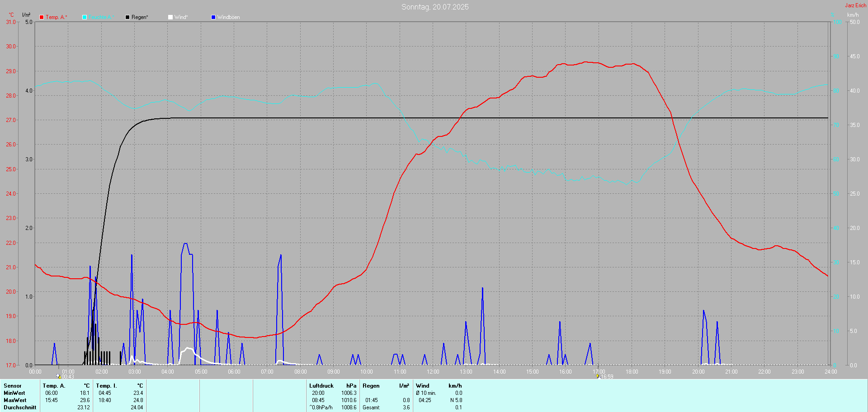Viewport: 868px width, 412px height.
Task: Click the air pressure value 1008.6
Action: coord(349,407)
